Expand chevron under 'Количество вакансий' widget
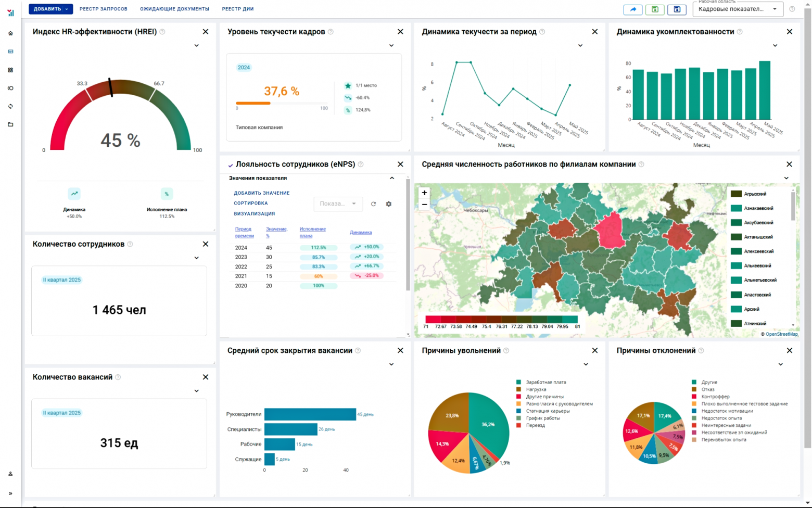 tap(196, 391)
